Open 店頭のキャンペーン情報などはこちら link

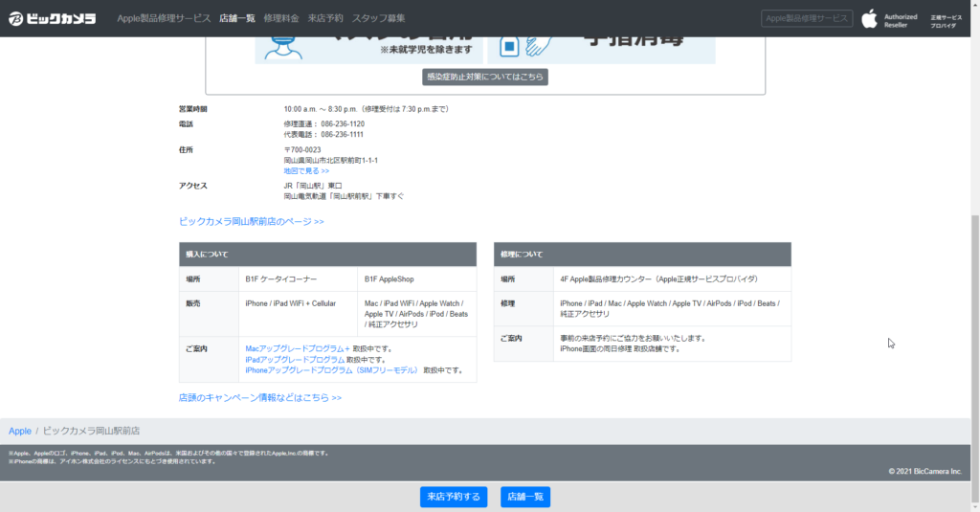259,397
